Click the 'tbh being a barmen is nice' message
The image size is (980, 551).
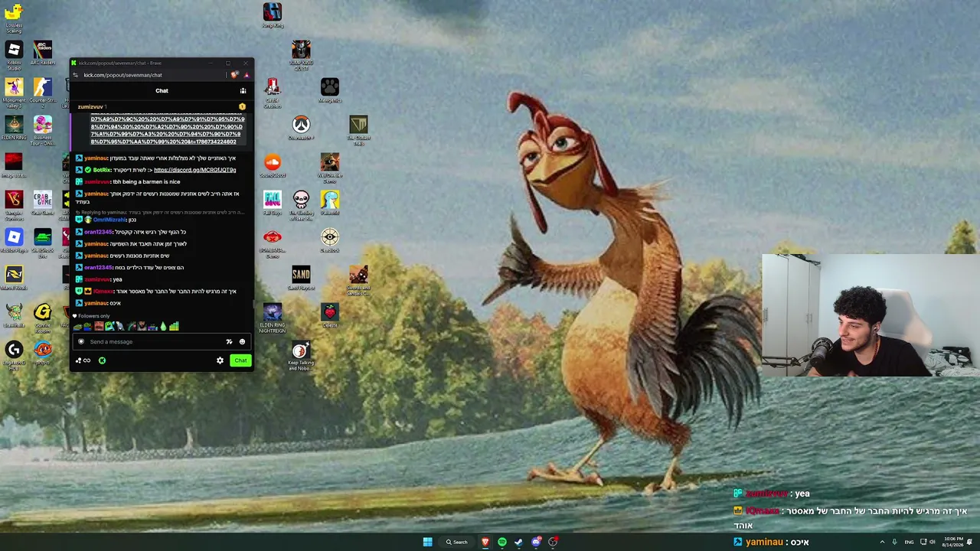(x=146, y=182)
